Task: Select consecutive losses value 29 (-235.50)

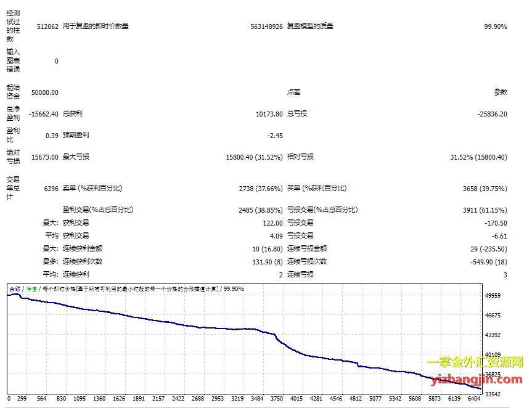Action: (489, 249)
